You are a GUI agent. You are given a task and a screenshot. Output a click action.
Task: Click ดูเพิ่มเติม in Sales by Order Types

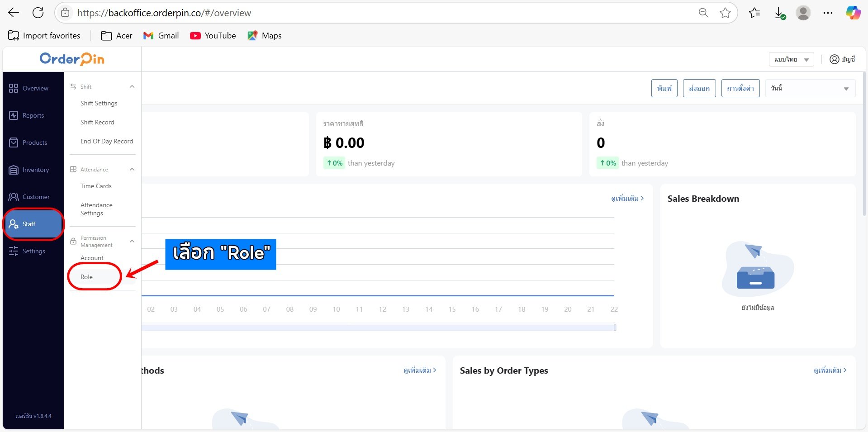coord(830,370)
